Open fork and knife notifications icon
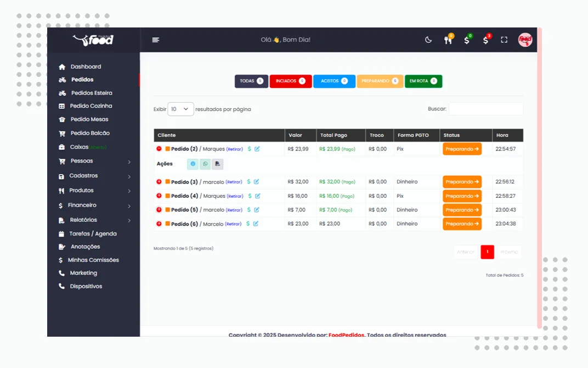Image resolution: width=588 pixels, height=368 pixels. [448, 40]
